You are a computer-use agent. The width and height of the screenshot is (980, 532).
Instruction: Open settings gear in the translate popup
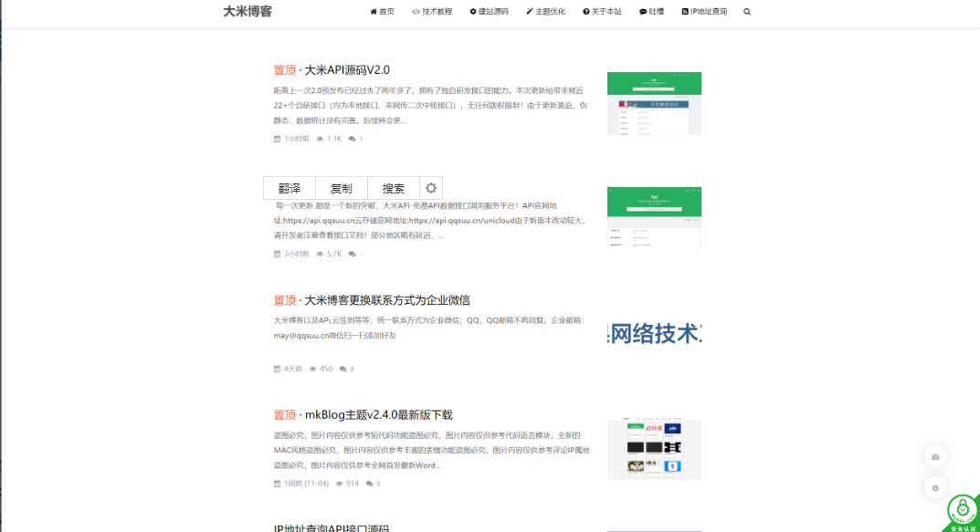point(430,188)
